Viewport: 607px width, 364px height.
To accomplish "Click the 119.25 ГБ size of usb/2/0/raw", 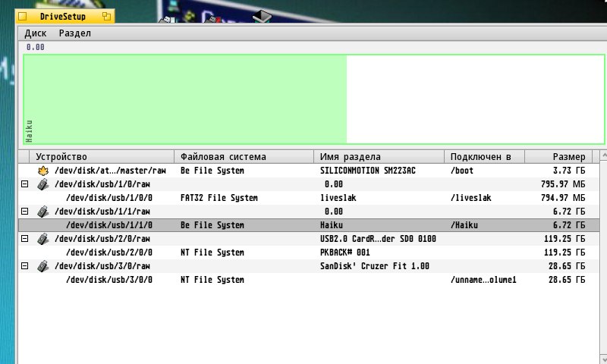I will click(565, 239).
